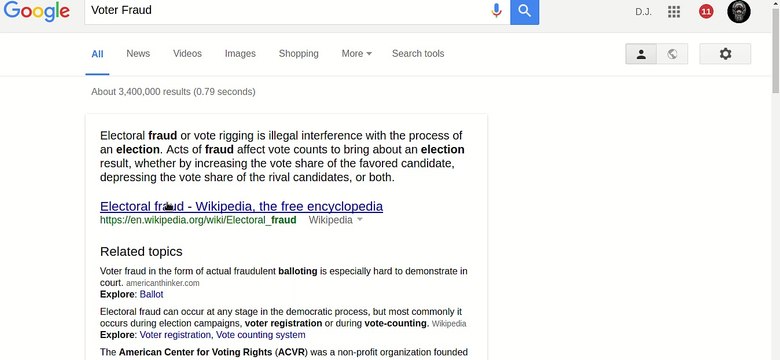Expand the More search categories dropdown

pos(357,54)
